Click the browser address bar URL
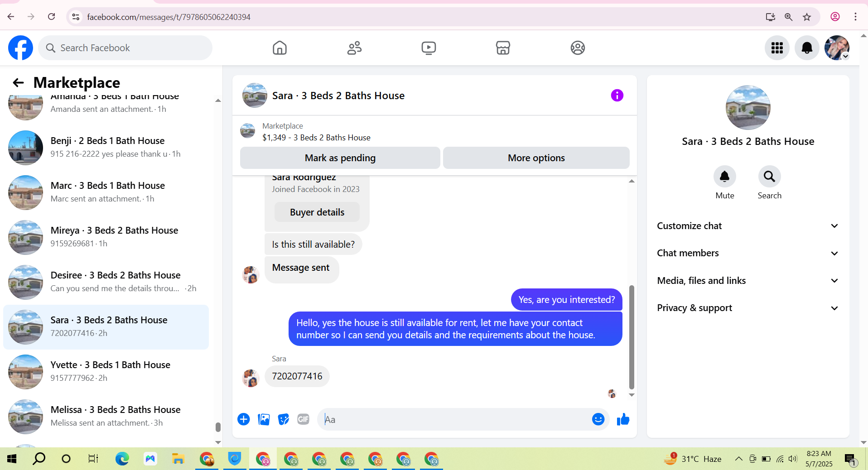Image resolution: width=868 pixels, height=470 pixels. coord(169,17)
